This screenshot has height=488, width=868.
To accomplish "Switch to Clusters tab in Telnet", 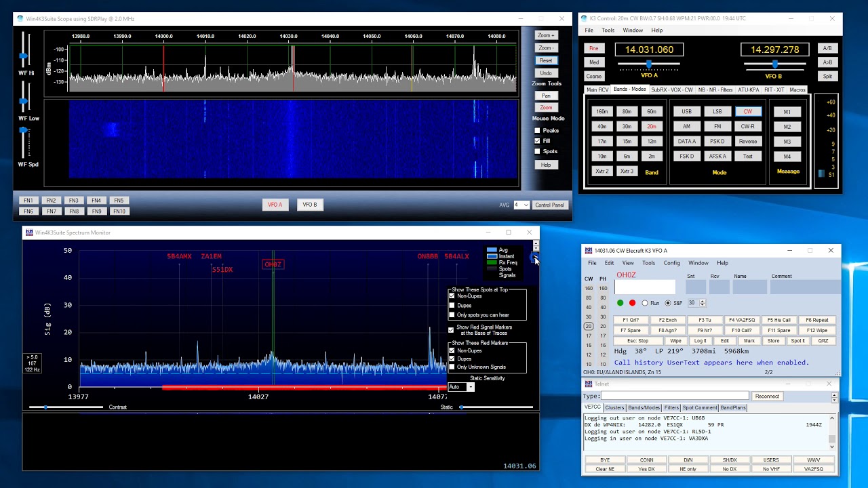I will (x=614, y=408).
